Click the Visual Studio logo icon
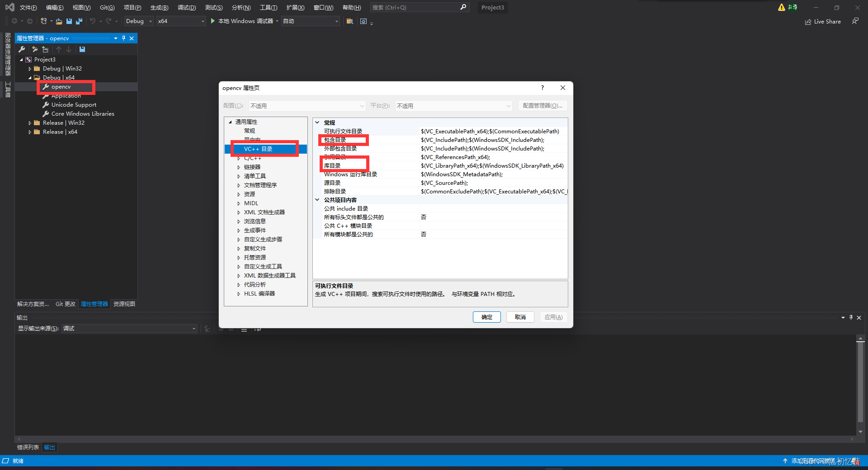 click(9, 7)
